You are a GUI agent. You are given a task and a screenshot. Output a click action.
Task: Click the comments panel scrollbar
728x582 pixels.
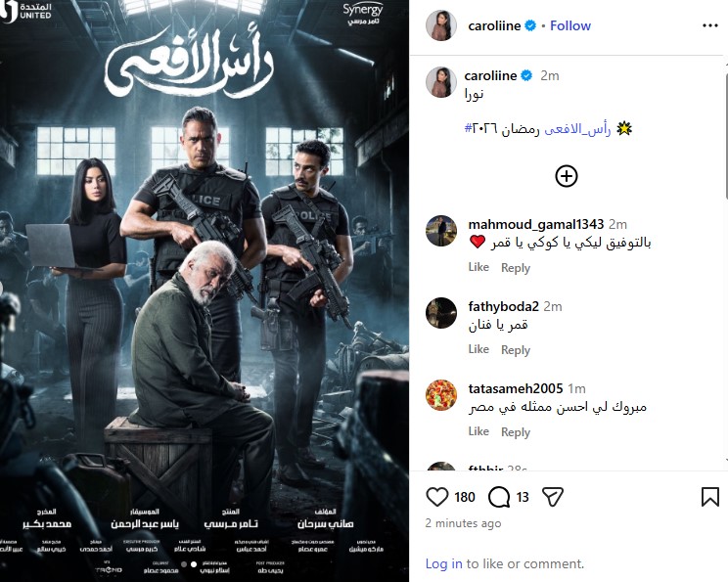(726, 135)
